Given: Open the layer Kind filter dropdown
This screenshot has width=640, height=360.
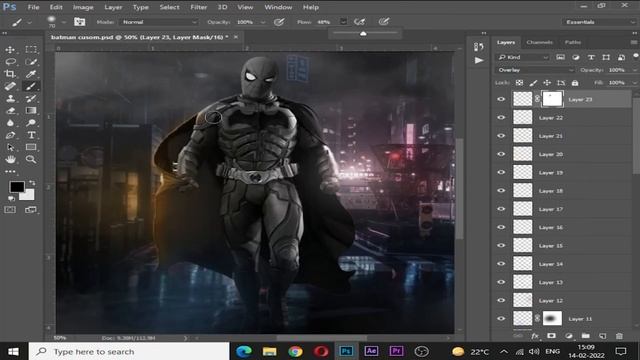Looking at the screenshot, I should point(523,58).
